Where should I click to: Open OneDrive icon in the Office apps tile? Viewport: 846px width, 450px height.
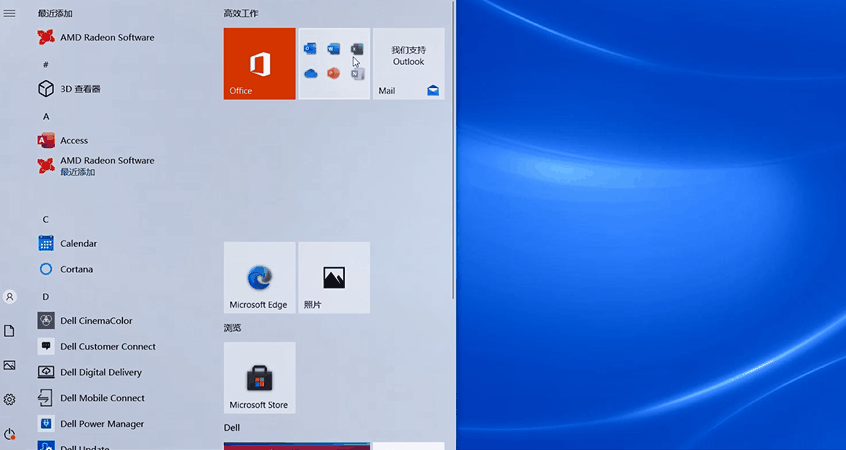[310, 73]
